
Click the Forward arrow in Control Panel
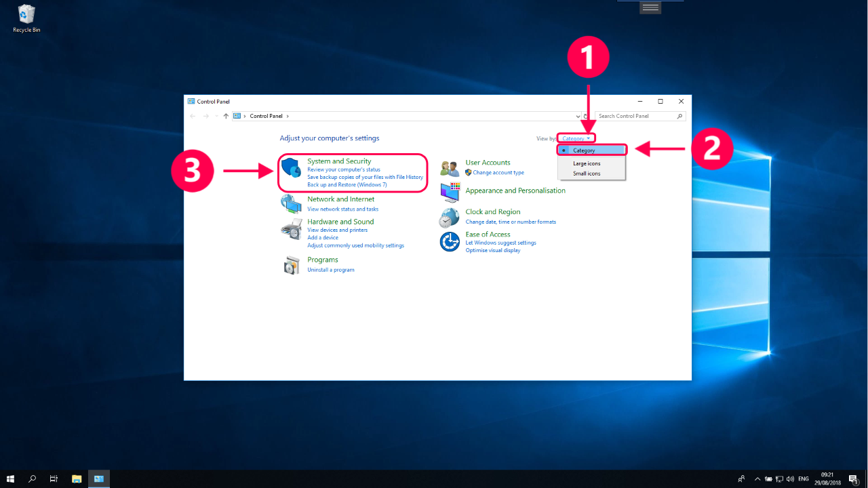(206, 116)
